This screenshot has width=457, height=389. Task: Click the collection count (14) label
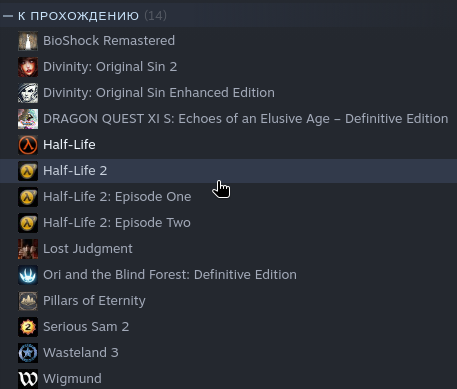click(x=155, y=16)
